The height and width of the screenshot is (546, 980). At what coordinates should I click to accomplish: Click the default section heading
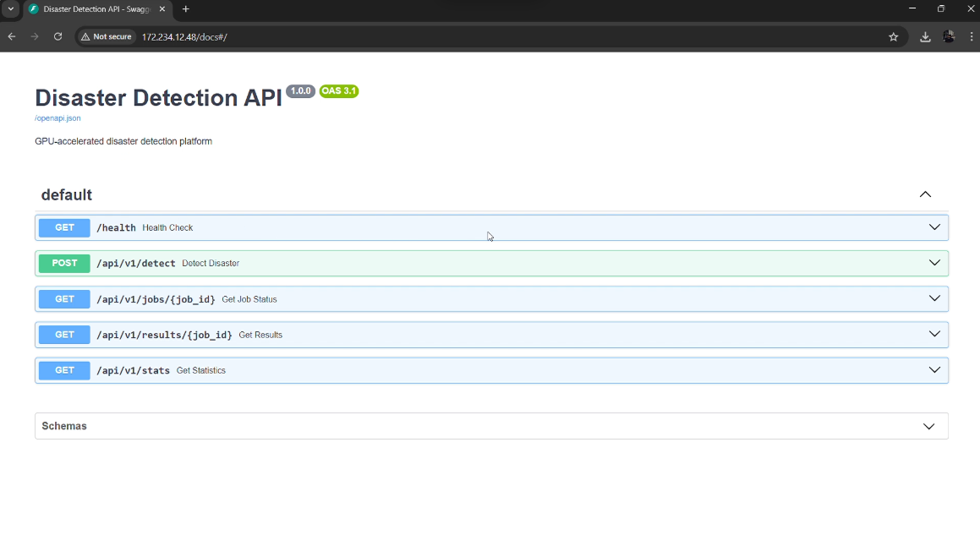click(x=67, y=195)
